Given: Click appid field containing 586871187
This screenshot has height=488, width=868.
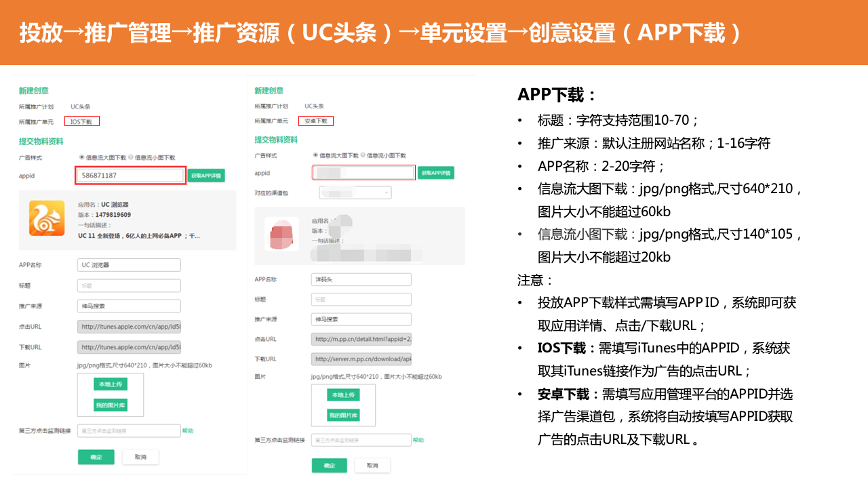Looking at the screenshot, I should pos(130,176).
